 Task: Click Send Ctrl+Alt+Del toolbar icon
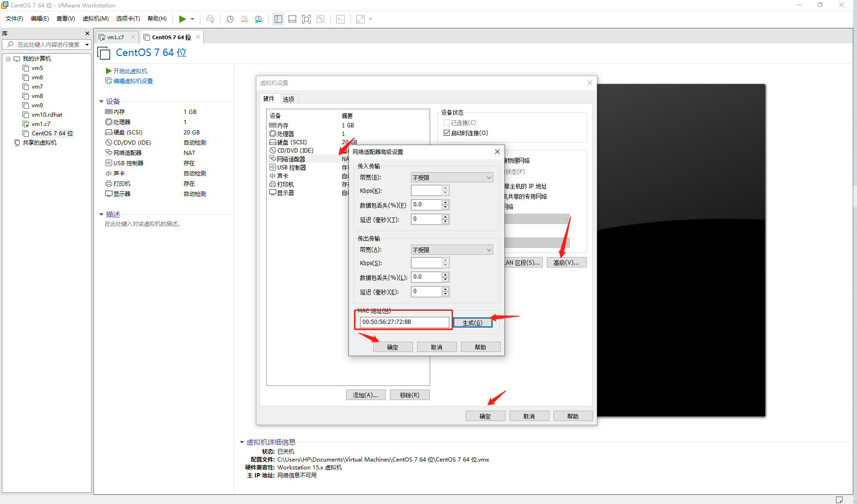pyautogui.click(x=210, y=19)
